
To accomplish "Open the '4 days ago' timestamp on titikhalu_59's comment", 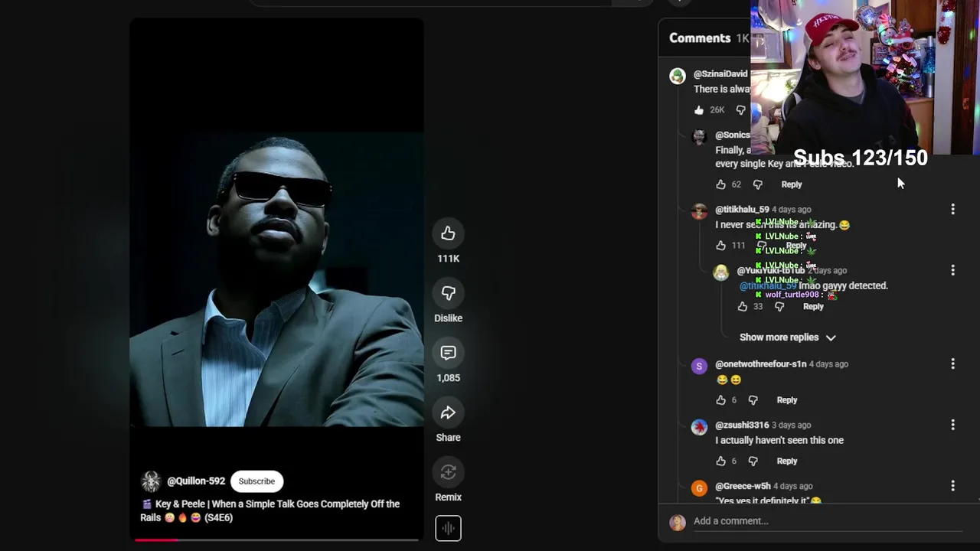I will click(x=792, y=210).
